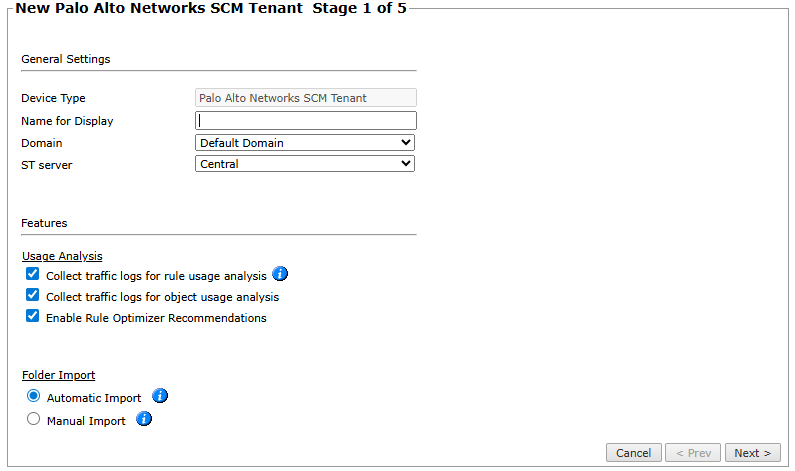Click the 'Automatic Import' label text

(x=94, y=398)
